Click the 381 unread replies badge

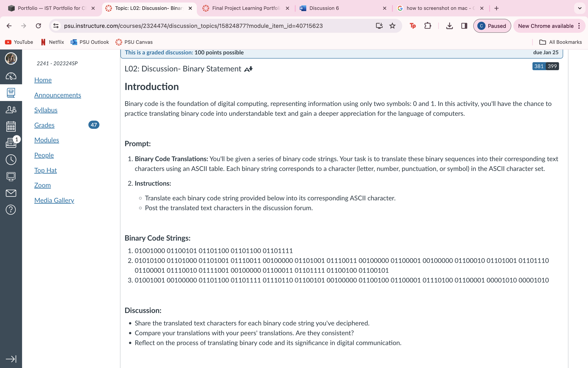click(x=539, y=66)
